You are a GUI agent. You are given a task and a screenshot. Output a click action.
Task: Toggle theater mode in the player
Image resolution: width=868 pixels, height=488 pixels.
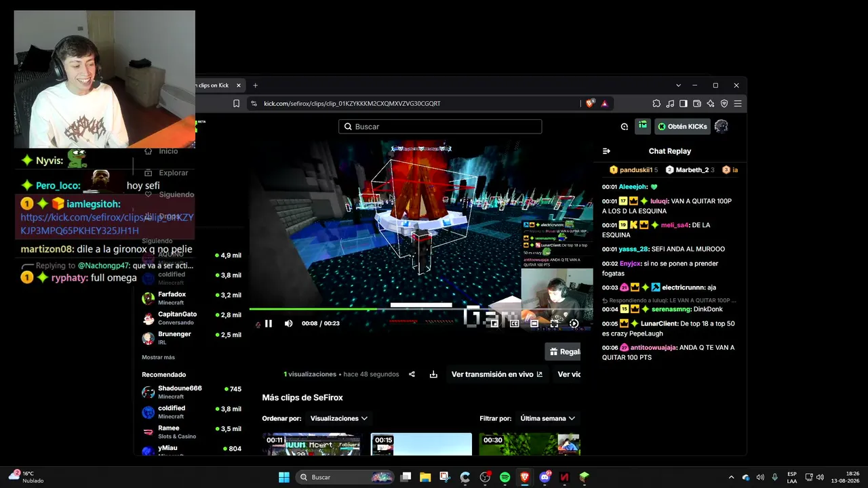coord(534,324)
